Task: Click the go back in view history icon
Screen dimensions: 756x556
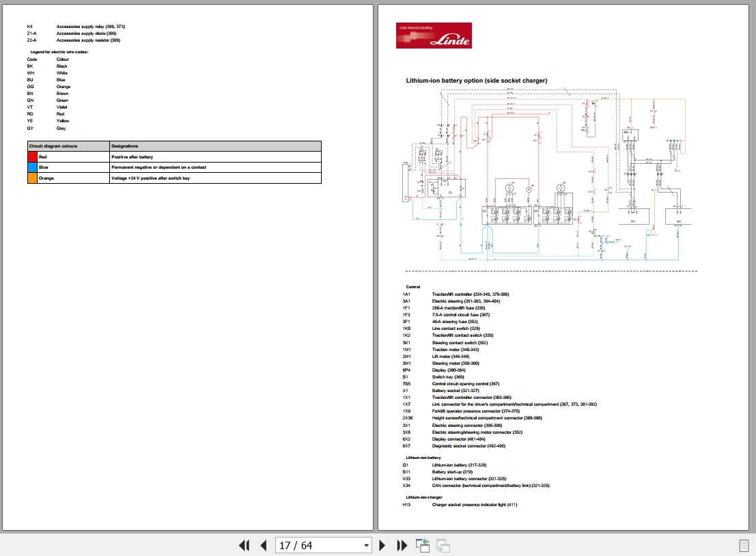Action: tap(423, 545)
